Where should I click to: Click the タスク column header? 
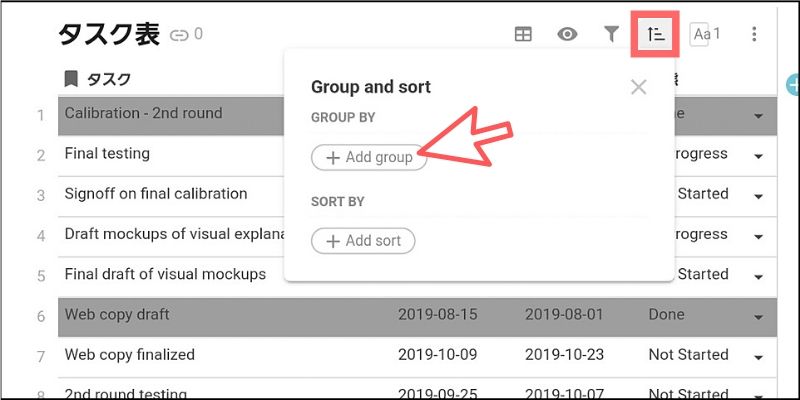coord(109,79)
